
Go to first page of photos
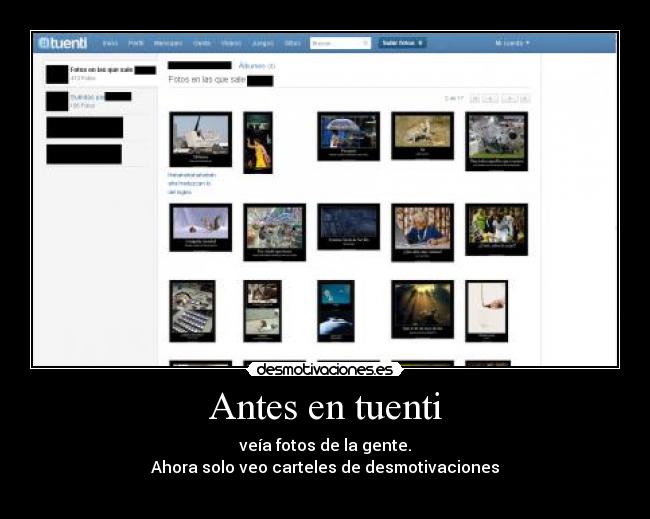[475, 99]
